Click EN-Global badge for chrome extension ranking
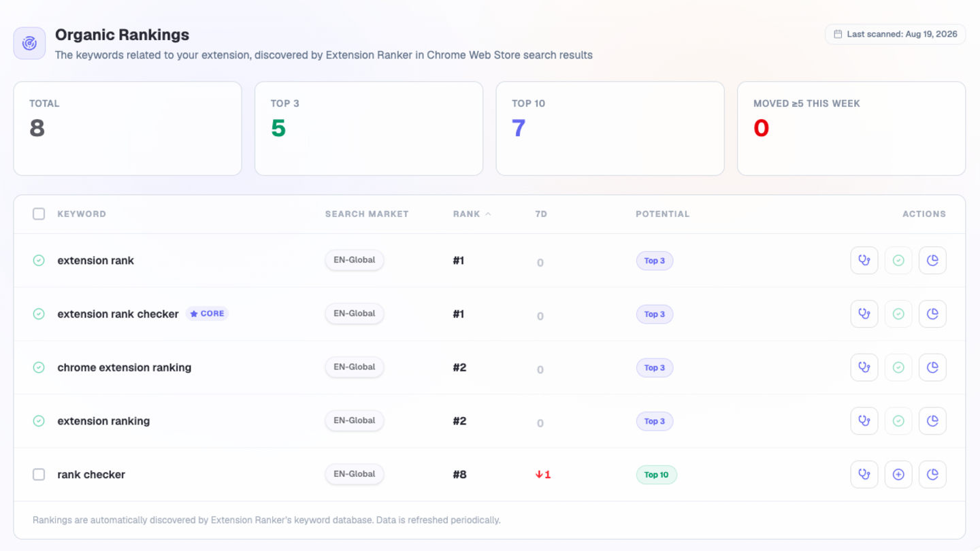Viewport: 980px width, 551px height. click(x=355, y=367)
